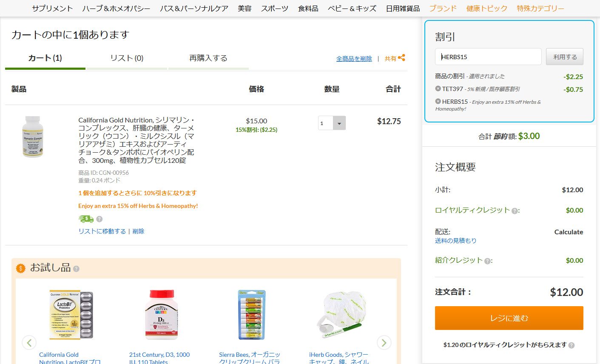Remove the TET397 promo code
The width and height of the screenshot is (600, 364).
(x=438, y=88)
